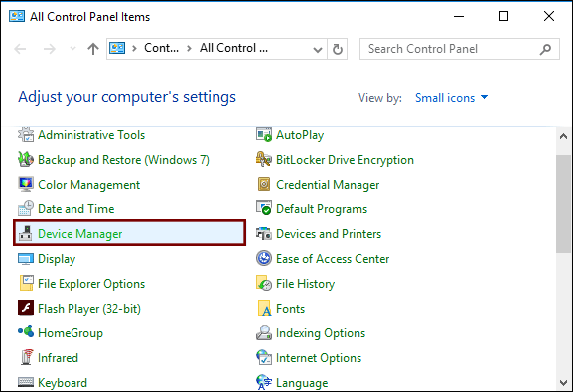The image size is (573, 392).
Task: Open the HomeGroup link
Action: (x=71, y=333)
